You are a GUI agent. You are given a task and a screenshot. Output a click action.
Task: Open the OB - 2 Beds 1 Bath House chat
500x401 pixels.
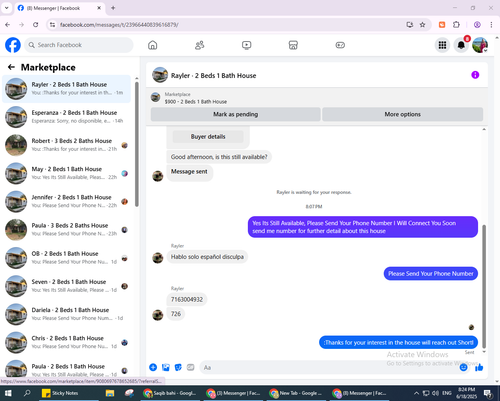click(66, 258)
